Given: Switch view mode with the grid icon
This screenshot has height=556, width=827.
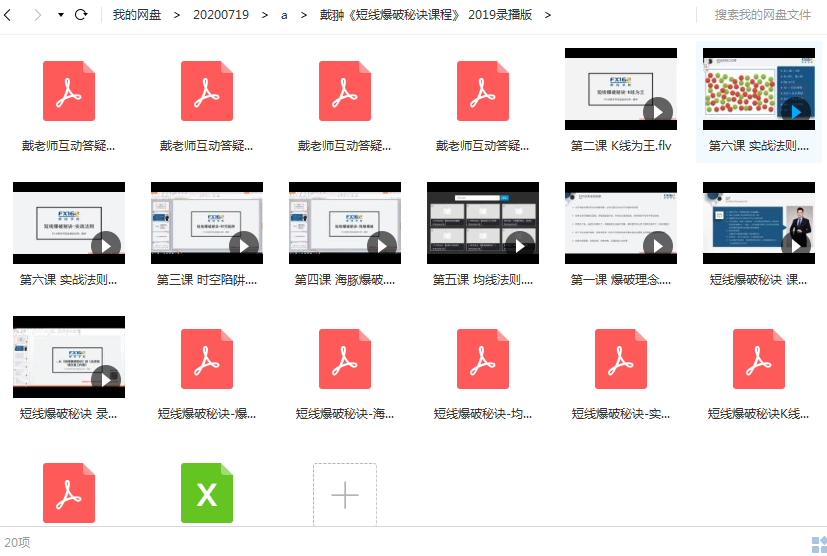Looking at the screenshot, I should [819, 544].
